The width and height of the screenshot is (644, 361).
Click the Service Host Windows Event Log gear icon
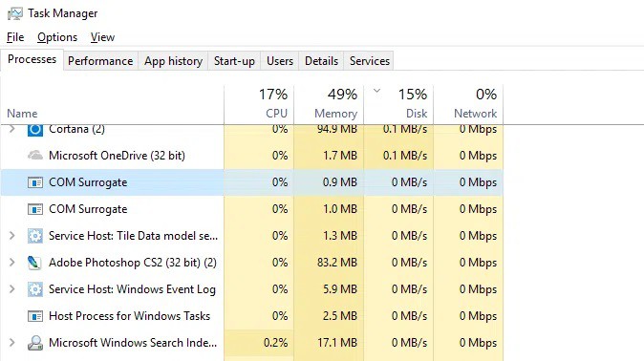pyautogui.click(x=35, y=289)
